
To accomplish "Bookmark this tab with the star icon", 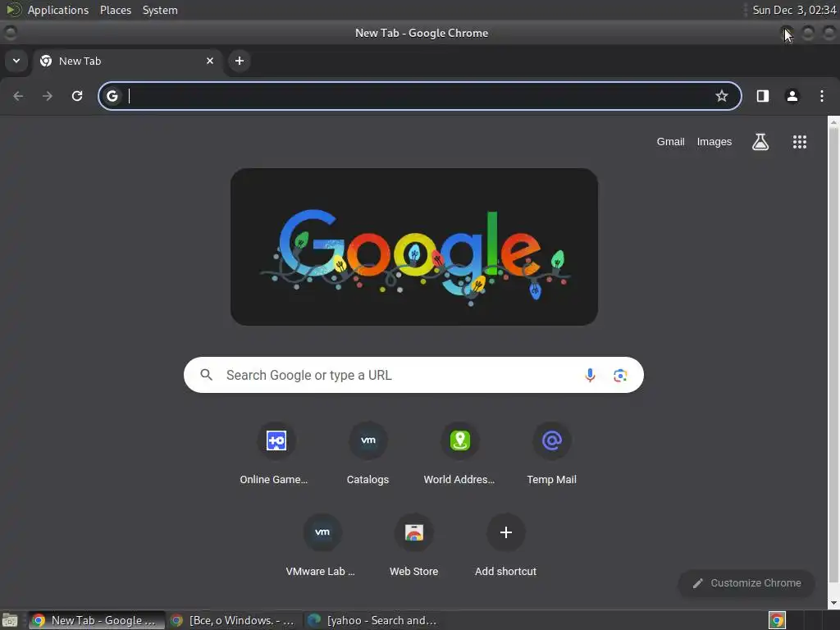I will 722,96.
